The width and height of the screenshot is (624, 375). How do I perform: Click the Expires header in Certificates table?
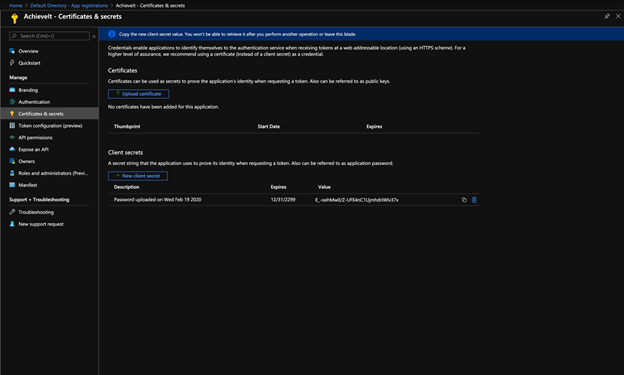click(374, 127)
